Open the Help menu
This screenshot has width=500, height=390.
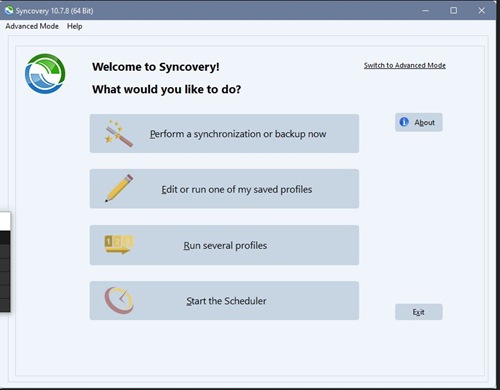(x=74, y=26)
